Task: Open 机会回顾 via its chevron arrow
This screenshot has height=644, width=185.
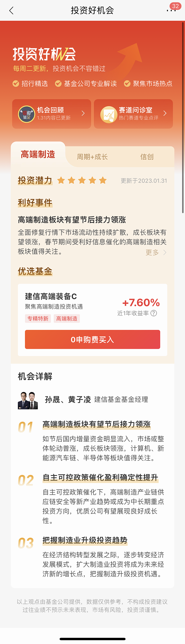Action: click(x=83, y=113)
